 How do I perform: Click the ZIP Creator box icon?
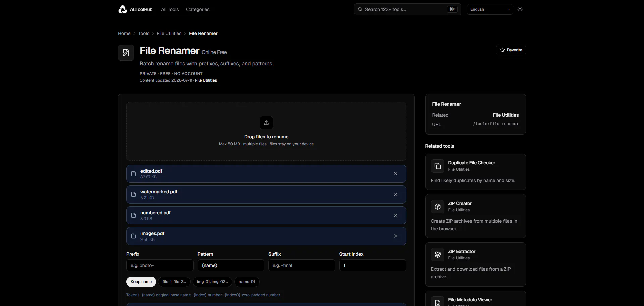coord(438,207)
